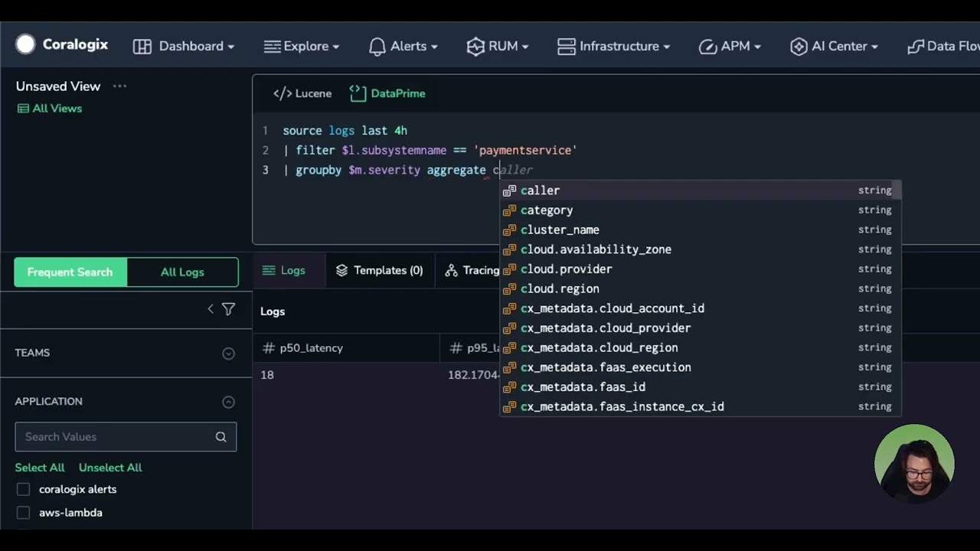Click the RUM cube icon
Image resolution: width=980 pixels, height=551 pixels.
[475, 46]
